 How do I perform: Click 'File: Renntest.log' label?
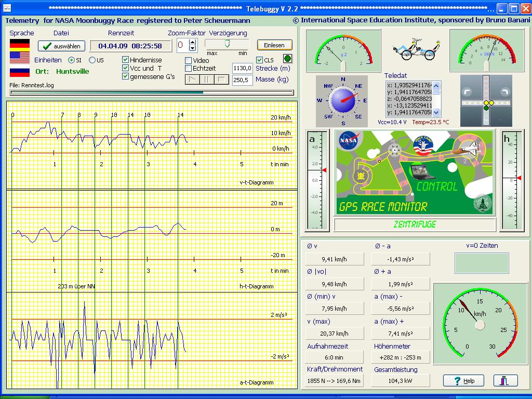(32, 85)
